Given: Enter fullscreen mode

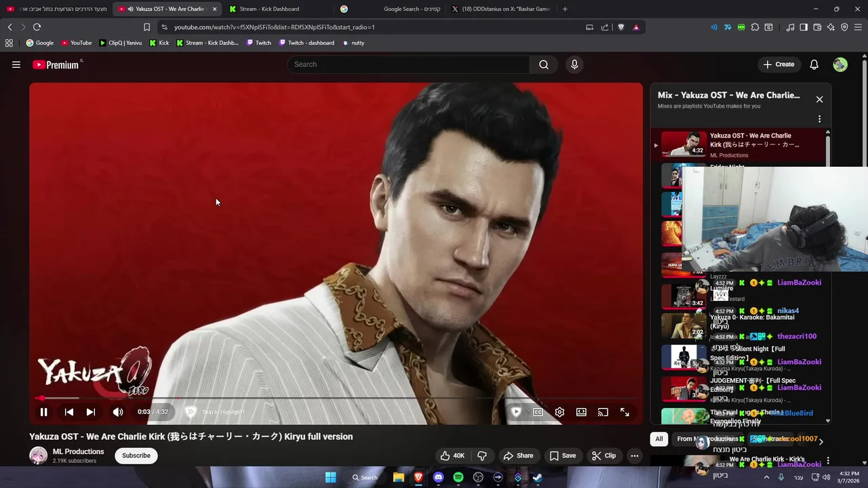Looking at the screenshot, I should pyautogui.click(x=625, y=412).
